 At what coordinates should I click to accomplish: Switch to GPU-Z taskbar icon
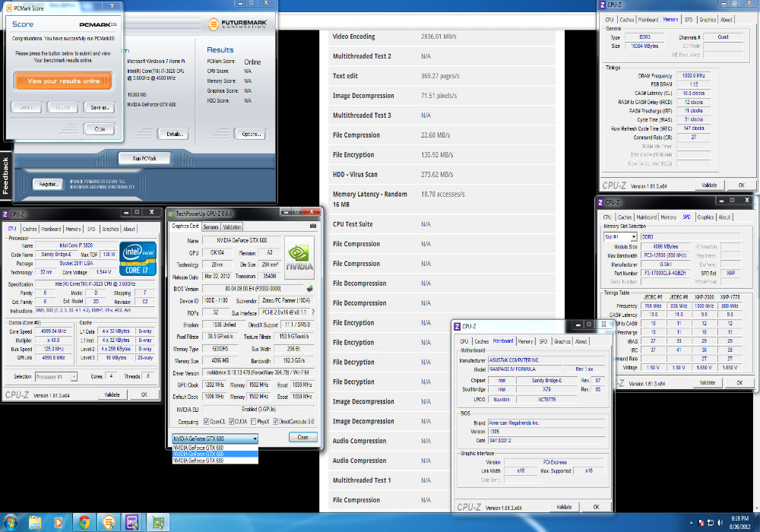[158, 522]
